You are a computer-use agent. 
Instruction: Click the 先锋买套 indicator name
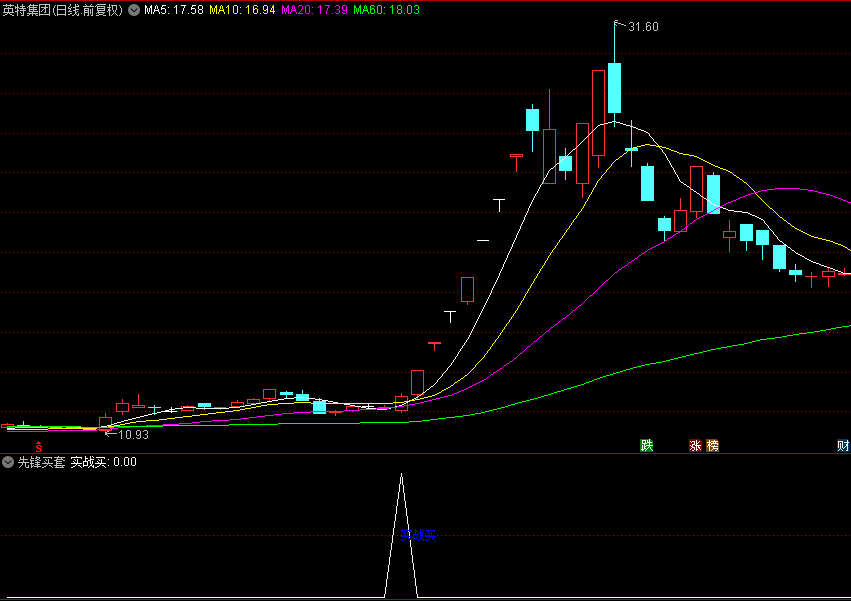pyautogui.click(x=41, y=462)
